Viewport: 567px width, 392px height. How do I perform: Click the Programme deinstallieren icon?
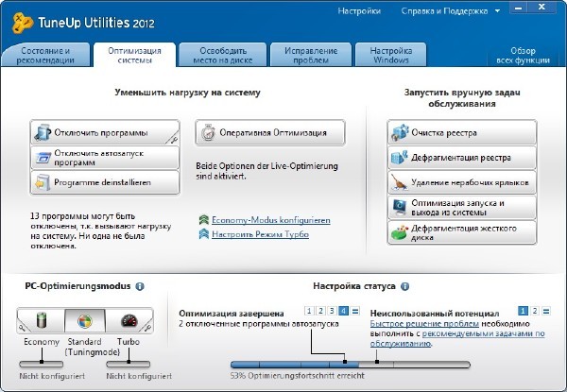pos(43,182)
